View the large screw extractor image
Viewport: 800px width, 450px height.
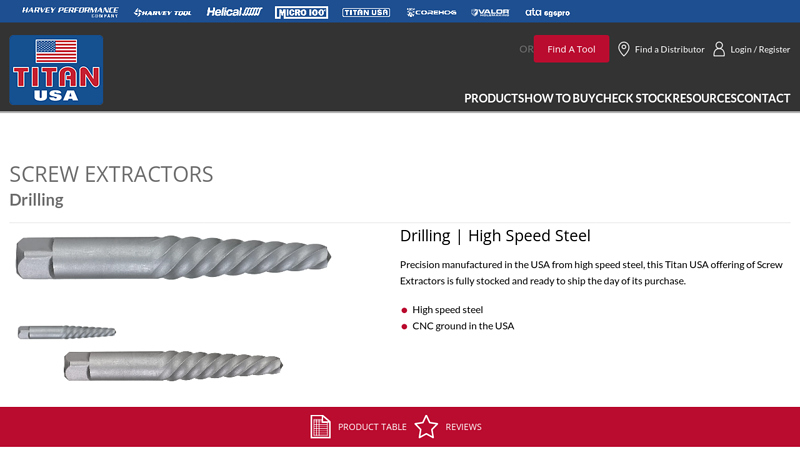coord(173,257)
